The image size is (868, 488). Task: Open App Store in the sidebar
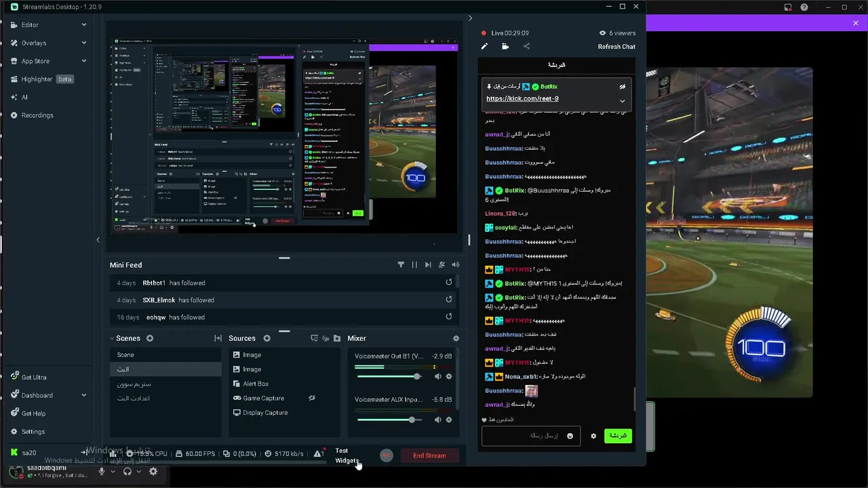coord(35,61)
